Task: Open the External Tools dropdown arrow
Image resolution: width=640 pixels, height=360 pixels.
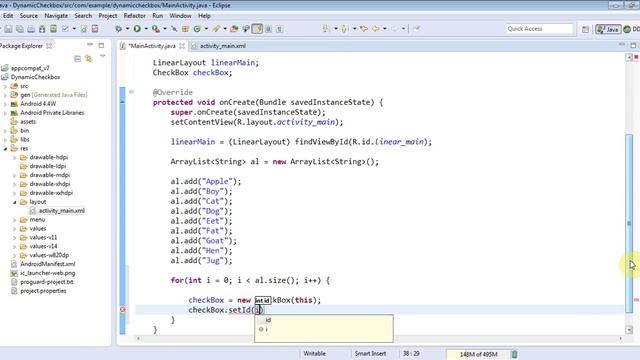Action: point(165,29)
